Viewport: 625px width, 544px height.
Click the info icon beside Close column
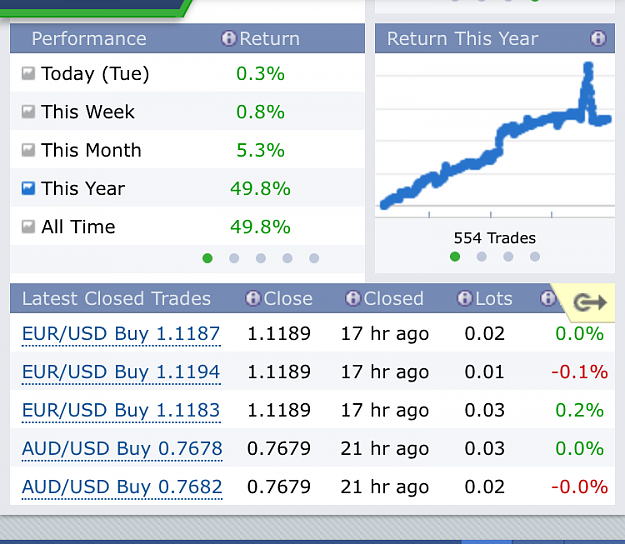coord(253,298)
